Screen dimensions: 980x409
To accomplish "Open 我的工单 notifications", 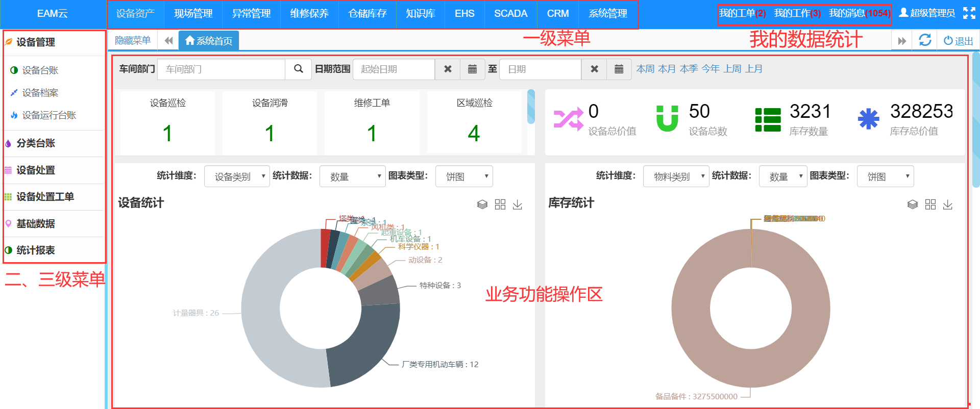I will (743, 13).
